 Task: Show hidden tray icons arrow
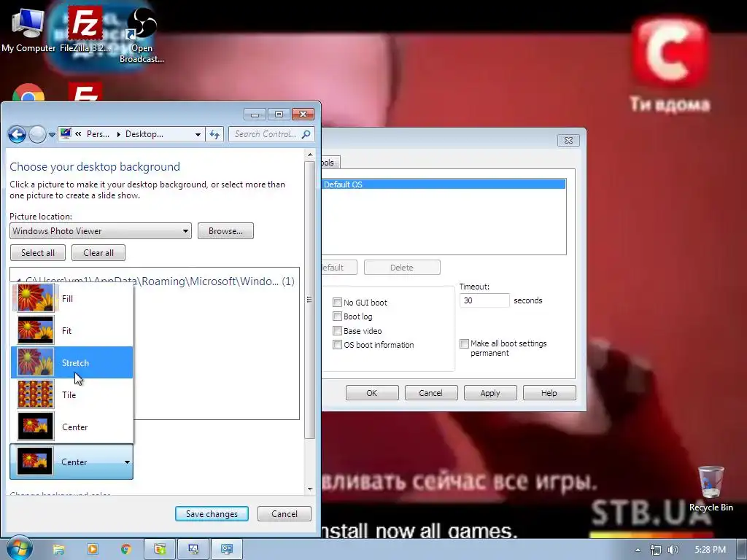coord(638,550)
